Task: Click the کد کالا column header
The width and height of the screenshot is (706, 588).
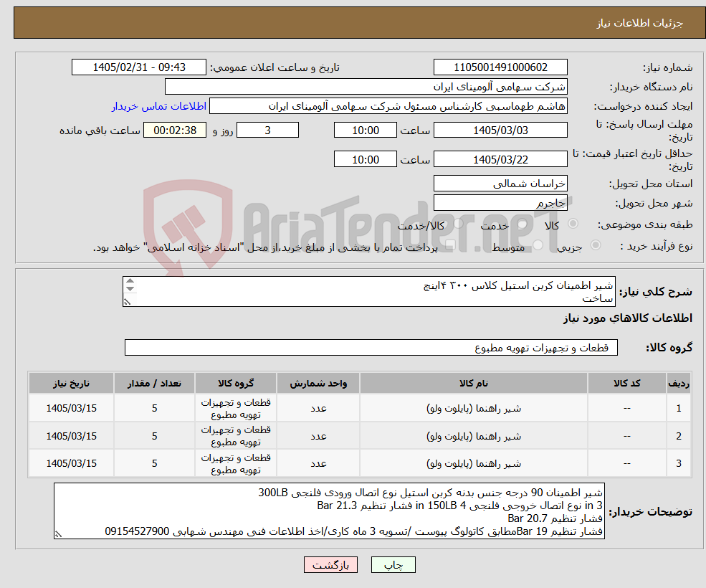Action: 626,384
